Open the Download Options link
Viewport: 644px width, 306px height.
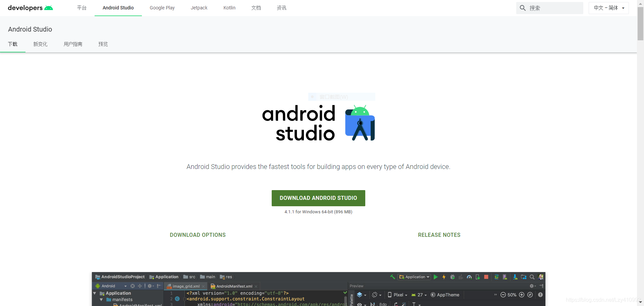198,235
